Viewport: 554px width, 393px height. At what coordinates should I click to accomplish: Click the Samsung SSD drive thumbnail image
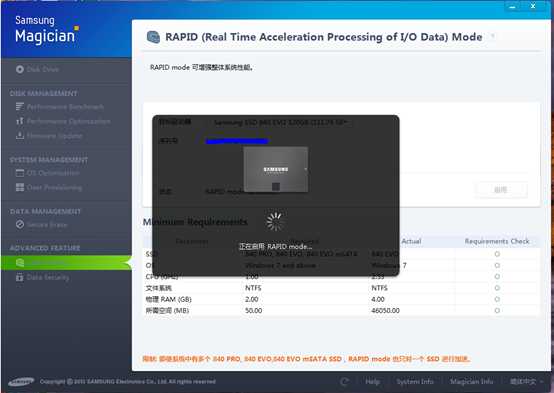click(276, 169)
